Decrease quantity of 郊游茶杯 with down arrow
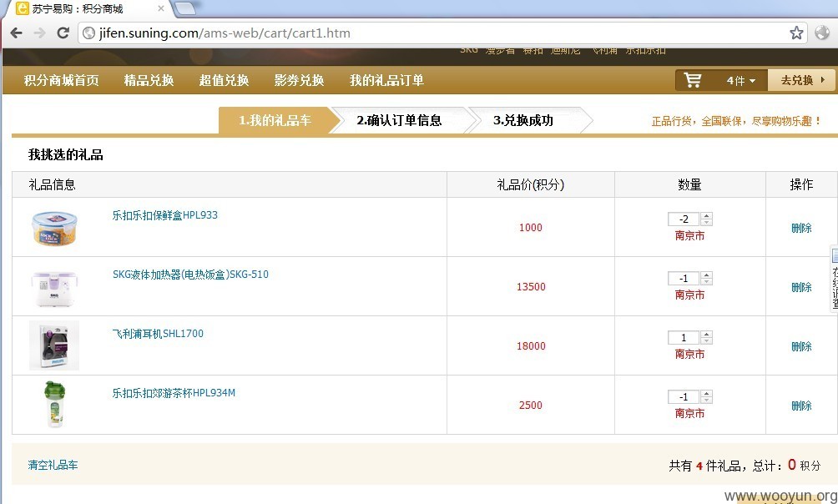 [706, 401]
